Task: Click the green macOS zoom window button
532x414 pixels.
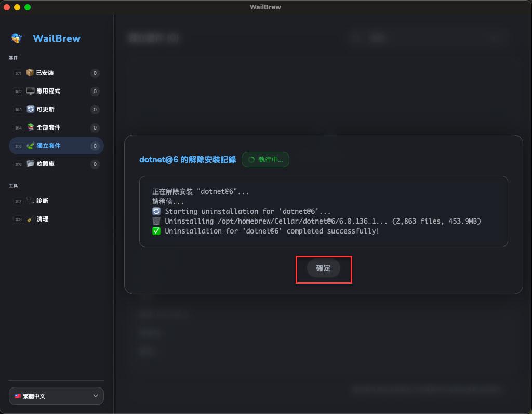Action: (x=28, y=7)
